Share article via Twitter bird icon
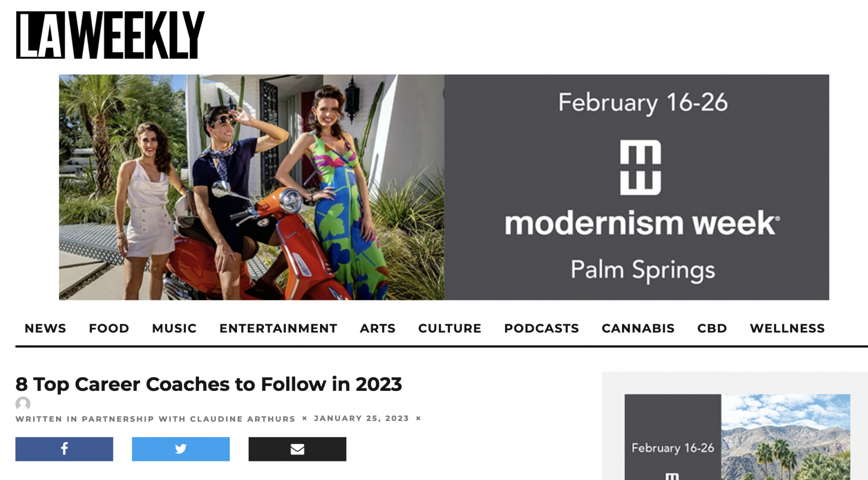868x480 pixels. tap(181, 449)
